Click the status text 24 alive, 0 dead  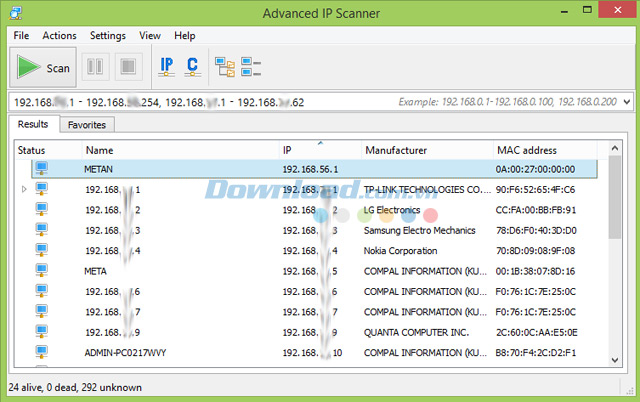point(75,387)
